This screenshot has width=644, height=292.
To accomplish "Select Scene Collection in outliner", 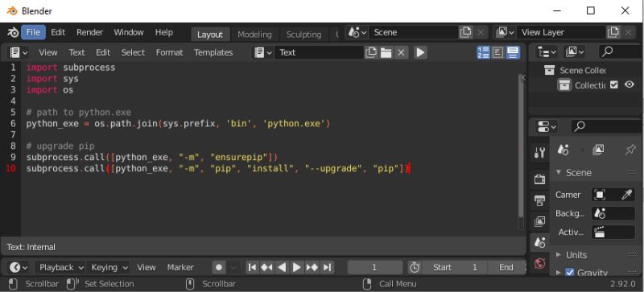I will click(583, 71).
